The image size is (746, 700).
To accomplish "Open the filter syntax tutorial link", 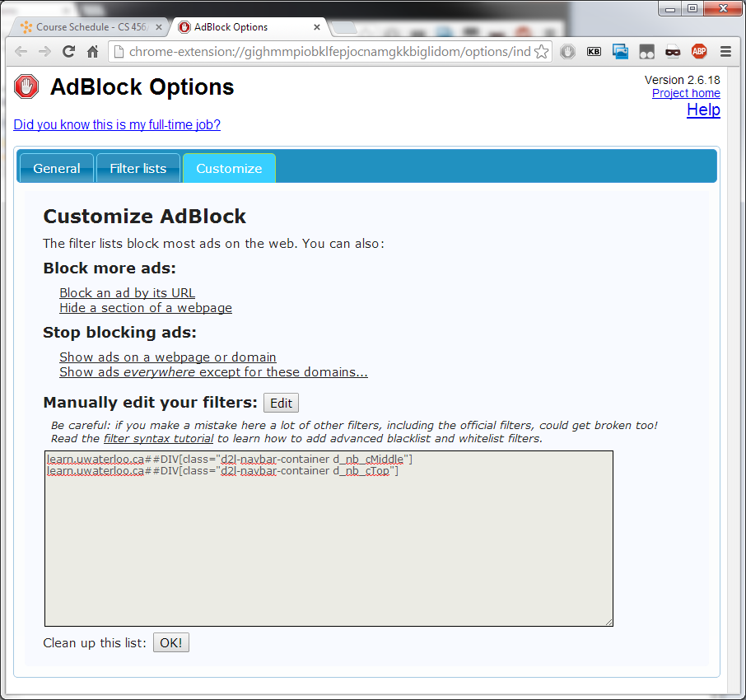I will pyautogui.click(x=158, y=438).
